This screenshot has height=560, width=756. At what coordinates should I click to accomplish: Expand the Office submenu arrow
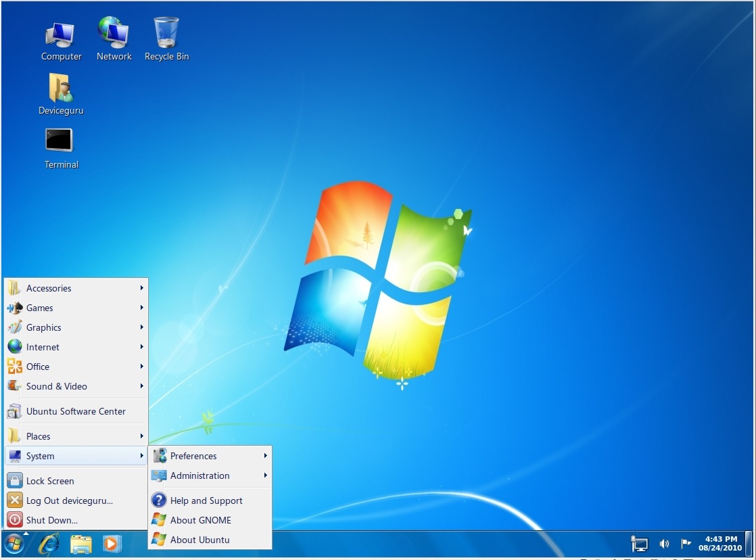click(142, 366)
